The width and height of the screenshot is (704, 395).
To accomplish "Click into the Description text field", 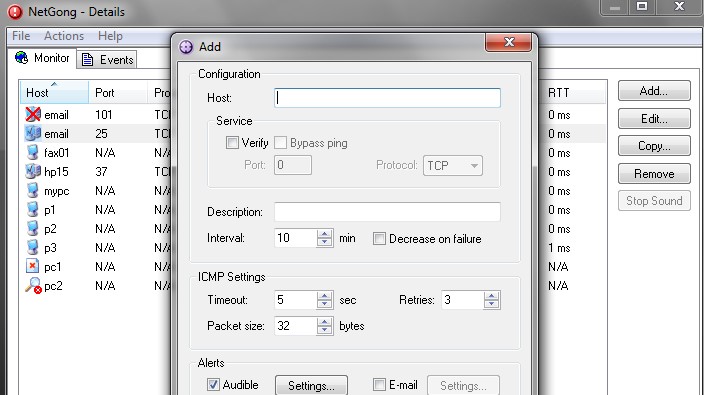I will [x=387, y=212].
